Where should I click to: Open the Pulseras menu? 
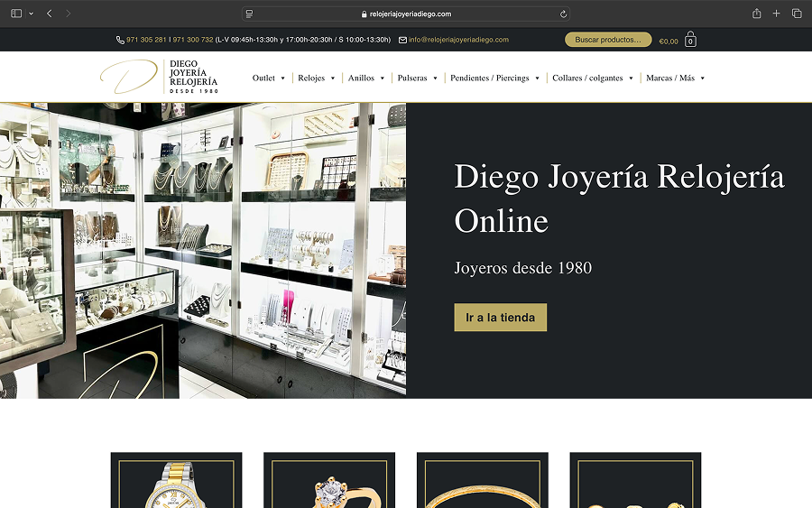pyautogui.click(x=417, y=79)
